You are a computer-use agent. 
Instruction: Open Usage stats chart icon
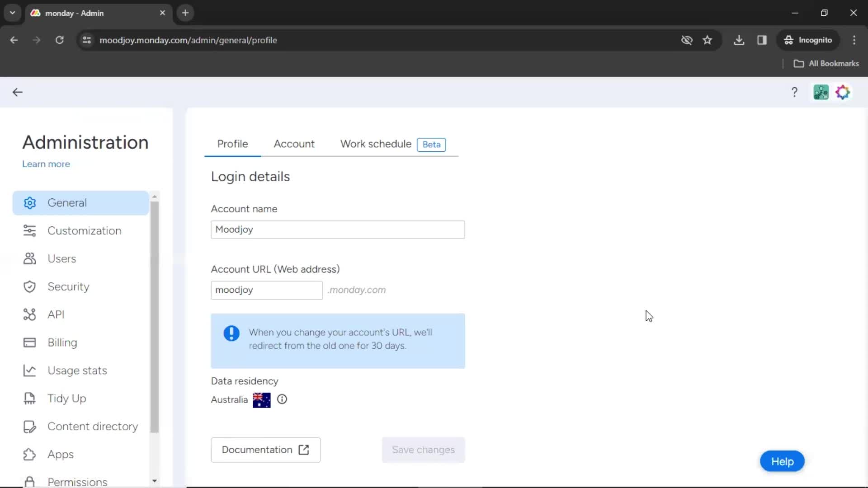coord(29,371)
